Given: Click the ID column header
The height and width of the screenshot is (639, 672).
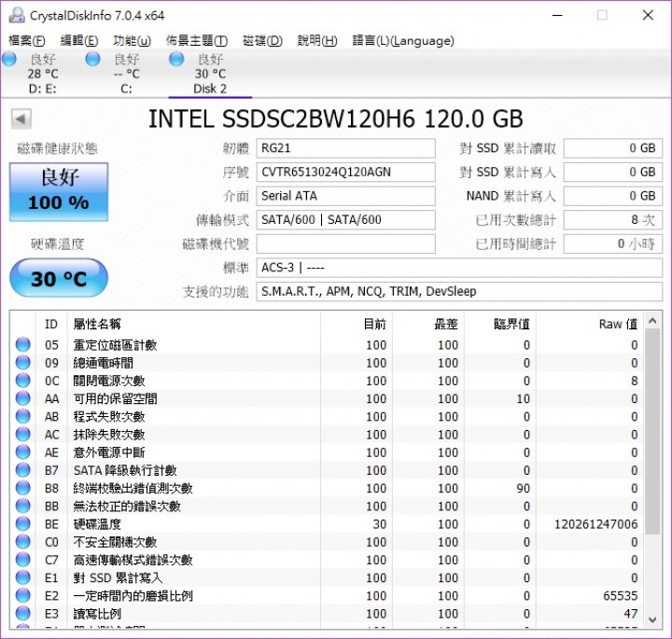Looking at the screenshot, I should 51,325.
